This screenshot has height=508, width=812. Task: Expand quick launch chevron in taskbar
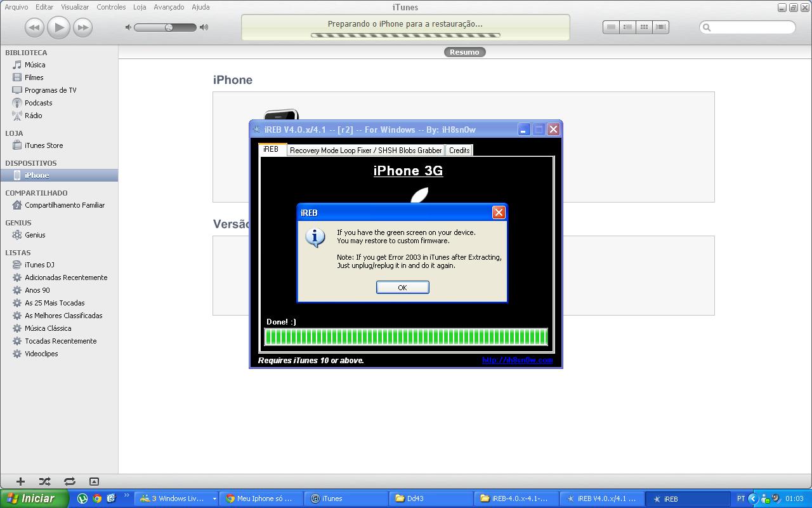[x=127, y=496]
